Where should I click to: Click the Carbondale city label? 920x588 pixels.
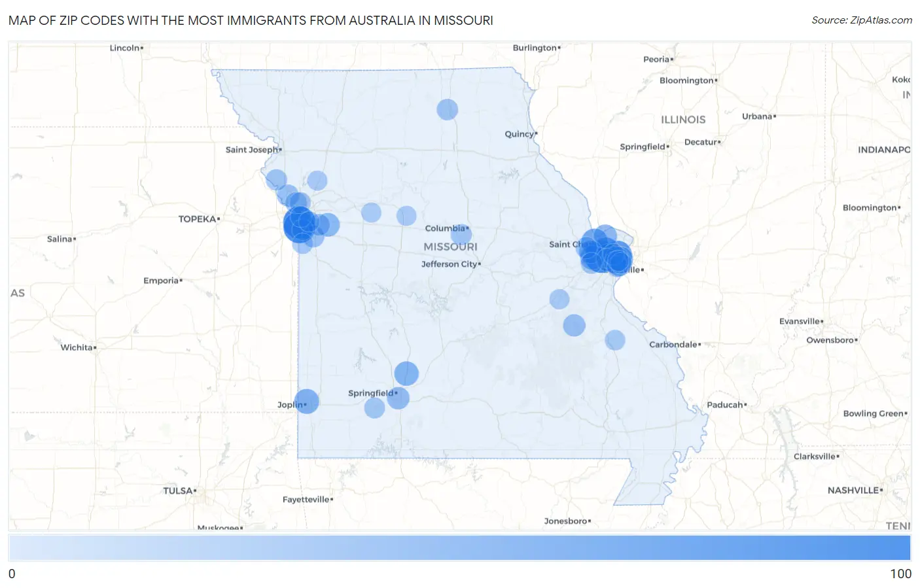(x=673, y=345)
